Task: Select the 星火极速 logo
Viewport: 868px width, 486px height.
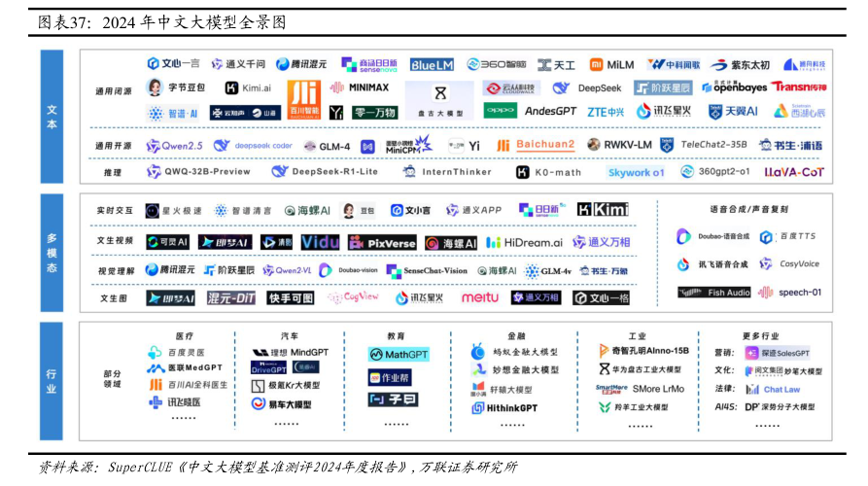Action: tap(173, 210)
